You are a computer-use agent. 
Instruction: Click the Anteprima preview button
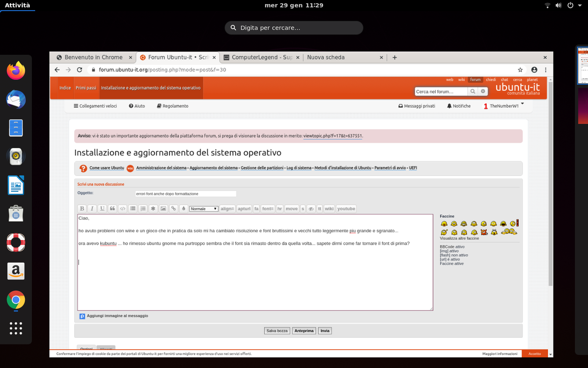304,331
